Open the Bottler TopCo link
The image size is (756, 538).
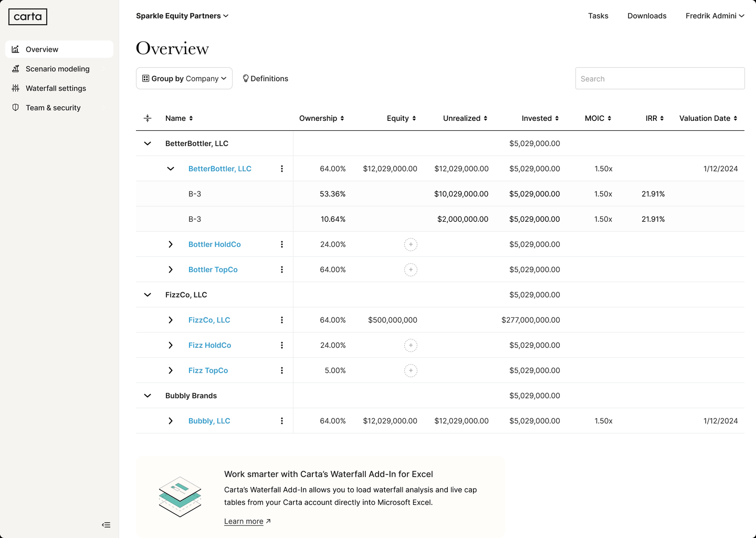(213, 270)
